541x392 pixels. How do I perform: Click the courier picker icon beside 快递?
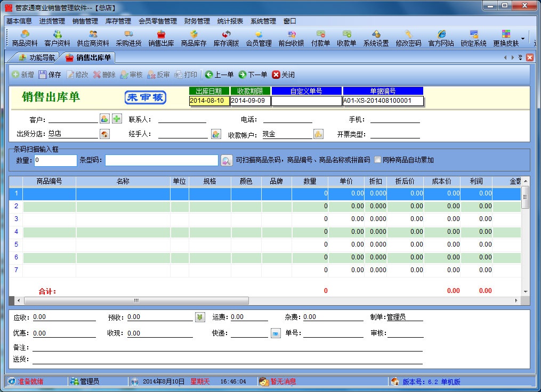click(276, 333)
